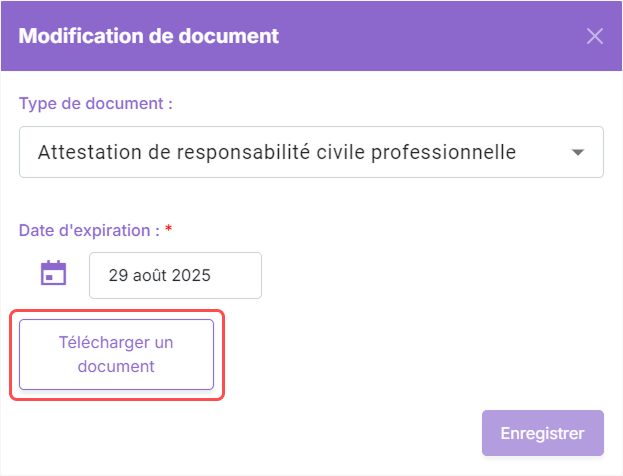Screen dimensions: 623x476
Task: Dismiss the dialog using the X icon
Action: tap(595, 36)
